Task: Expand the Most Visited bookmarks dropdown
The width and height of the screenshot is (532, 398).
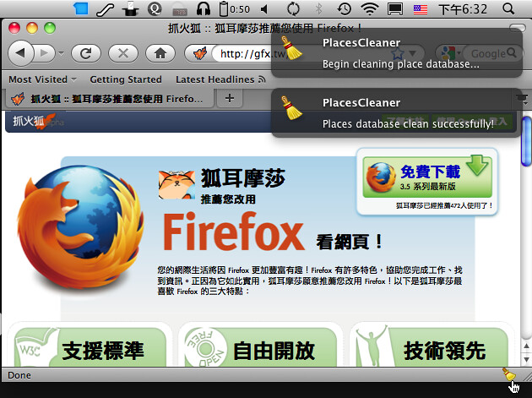Action: [x=42, y=79]
